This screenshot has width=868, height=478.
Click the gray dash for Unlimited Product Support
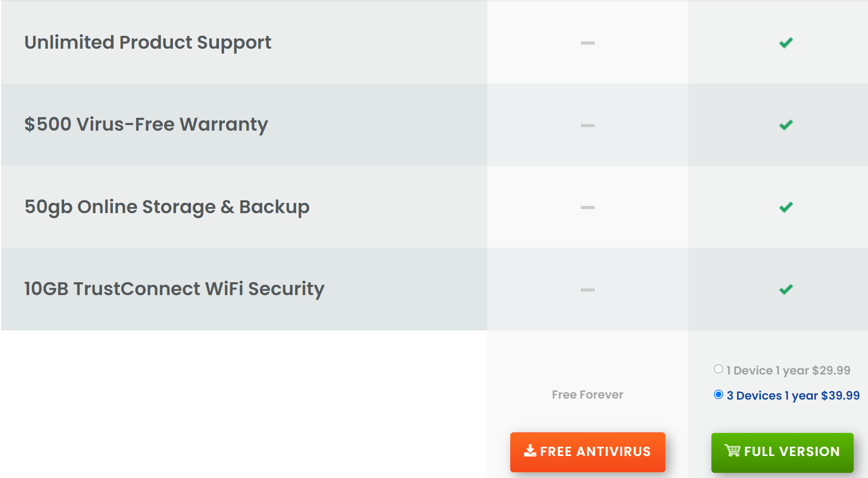(x=588, y=43)
